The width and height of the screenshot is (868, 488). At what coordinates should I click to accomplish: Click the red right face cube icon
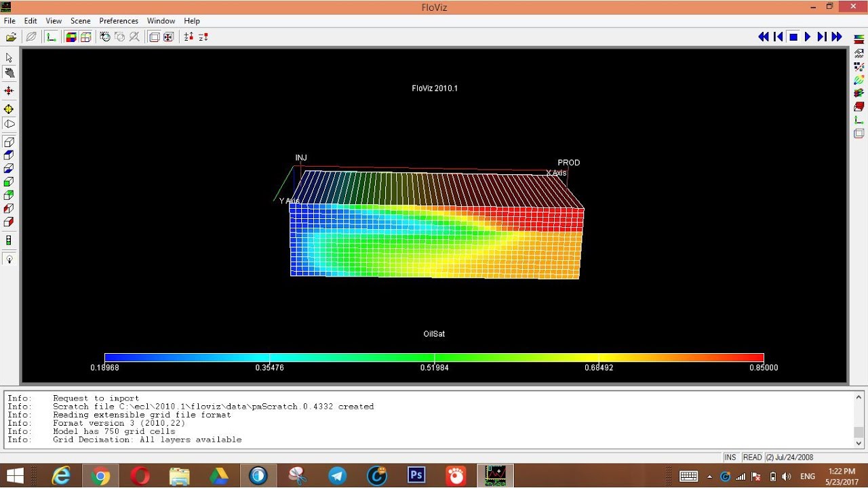point(9,222)
